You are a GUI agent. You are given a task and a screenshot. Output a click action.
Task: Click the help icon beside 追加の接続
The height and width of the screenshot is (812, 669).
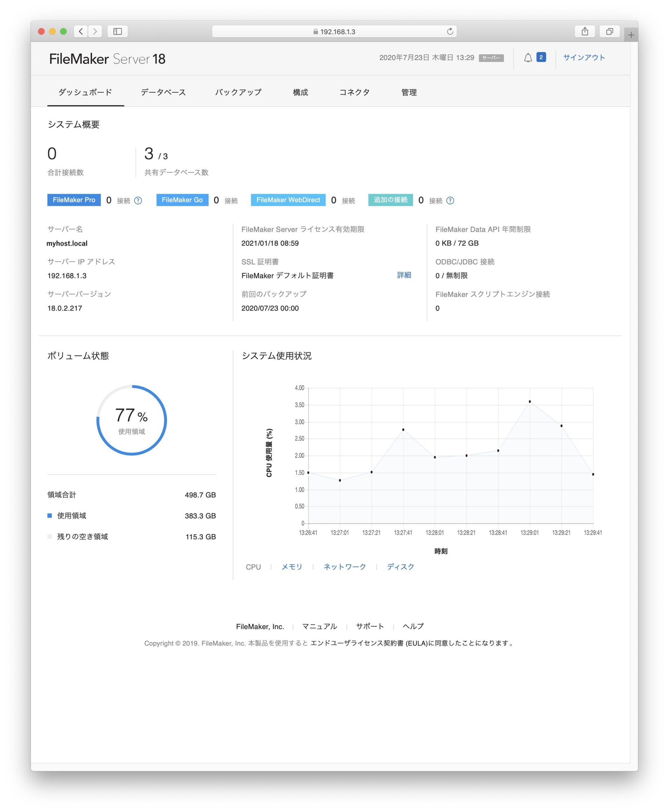450,200
